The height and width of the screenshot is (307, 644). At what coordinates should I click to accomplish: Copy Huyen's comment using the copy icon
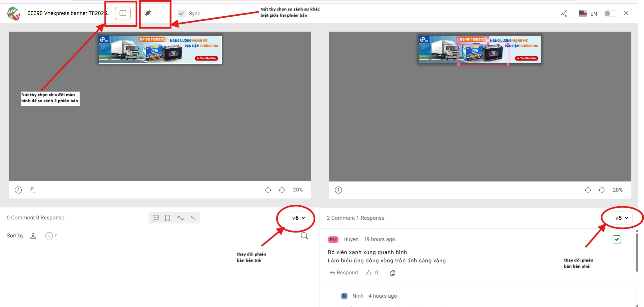(x=393, y=273)
